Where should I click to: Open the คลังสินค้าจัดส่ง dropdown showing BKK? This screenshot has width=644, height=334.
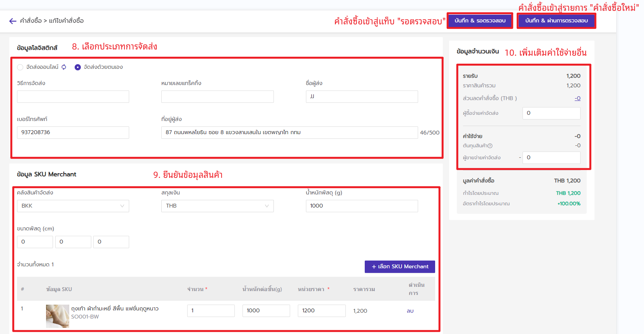tap(73, 206)
